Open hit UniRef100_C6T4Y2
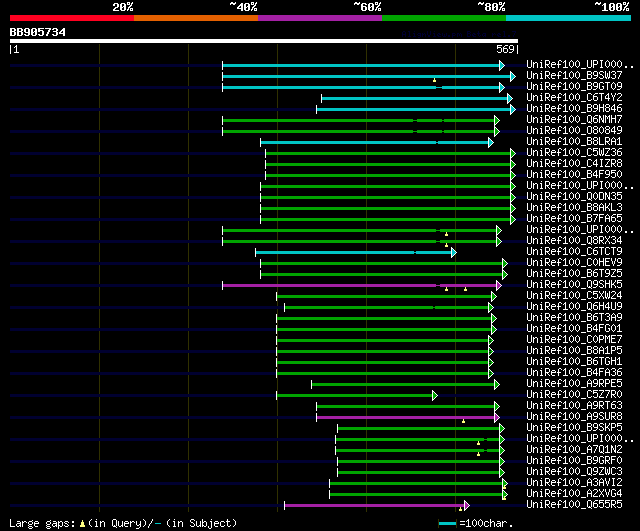640x531 pixels. click(574, 97)
